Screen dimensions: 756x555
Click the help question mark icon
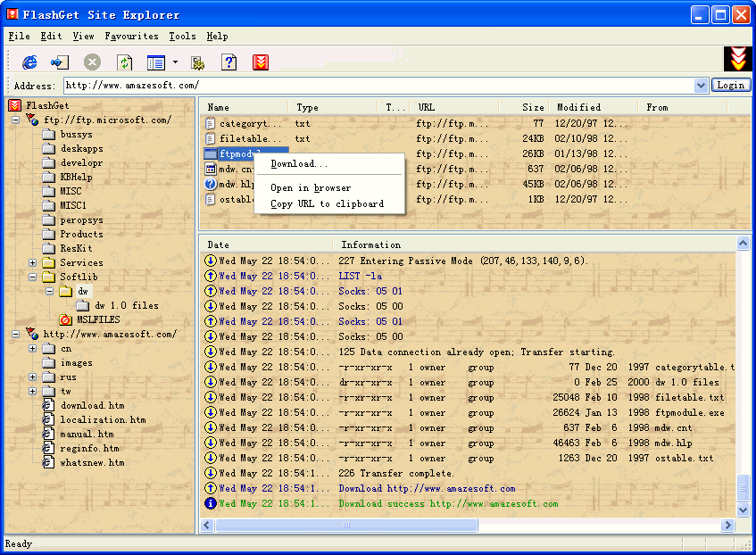tap(228, 62)
